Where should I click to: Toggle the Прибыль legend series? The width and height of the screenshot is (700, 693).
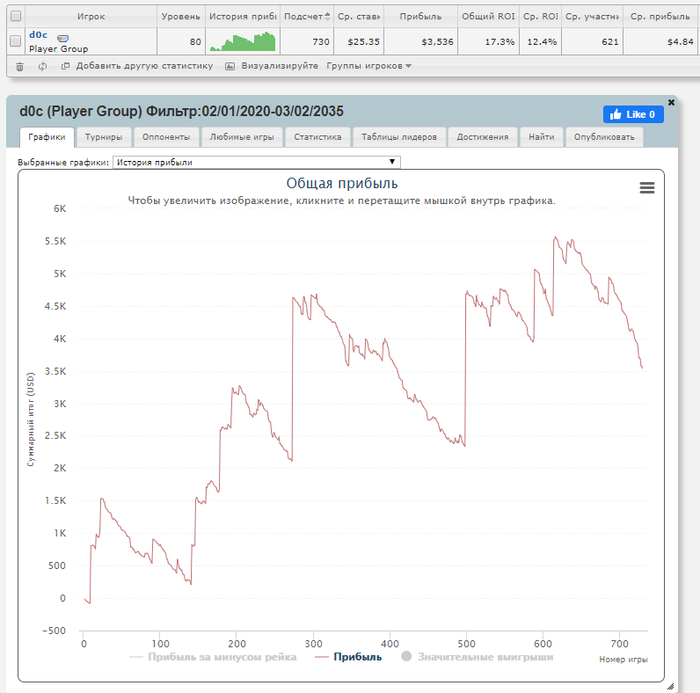348,657
